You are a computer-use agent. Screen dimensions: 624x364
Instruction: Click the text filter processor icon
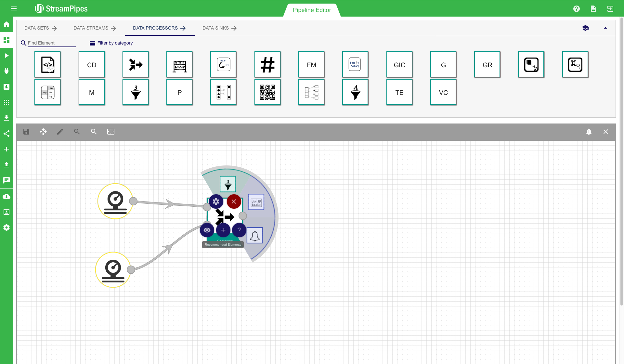pyautogui.click(x=355, y=92)
